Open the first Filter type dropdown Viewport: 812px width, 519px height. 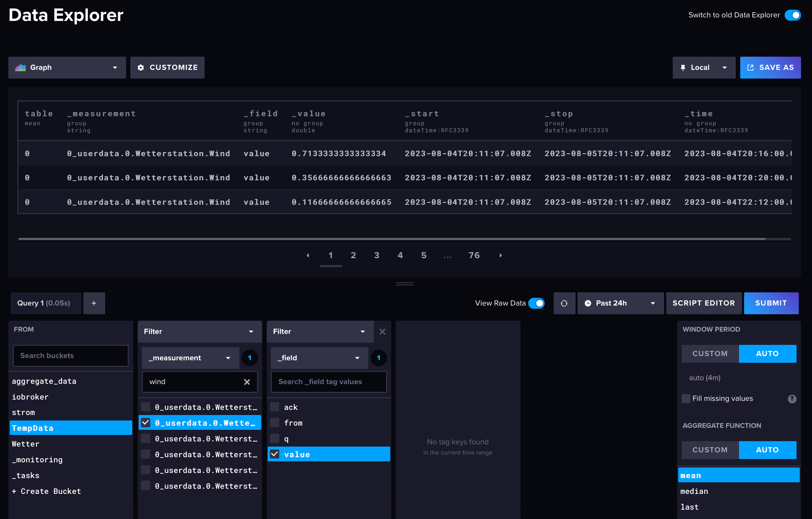(x=200, y=331)
